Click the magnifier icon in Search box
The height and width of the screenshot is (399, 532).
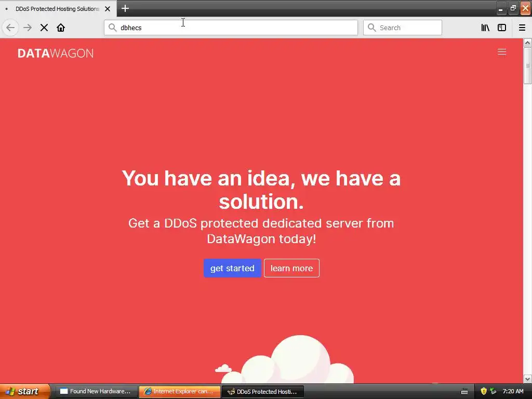coord(372,28)
